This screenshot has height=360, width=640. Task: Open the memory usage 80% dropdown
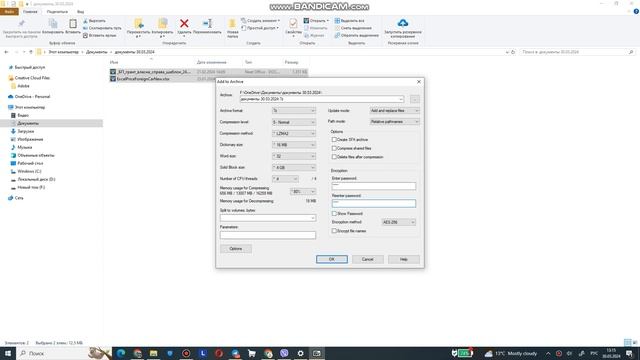(x=303, y=191)
